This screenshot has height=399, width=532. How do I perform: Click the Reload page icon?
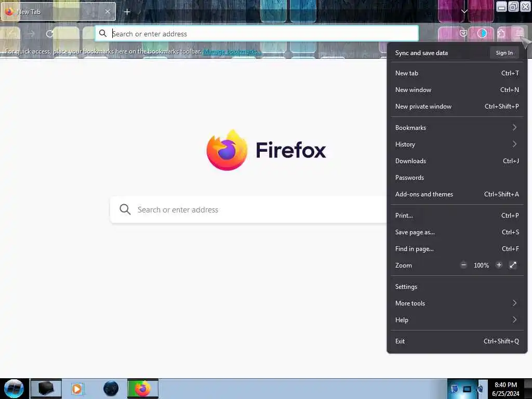[50, 34]
